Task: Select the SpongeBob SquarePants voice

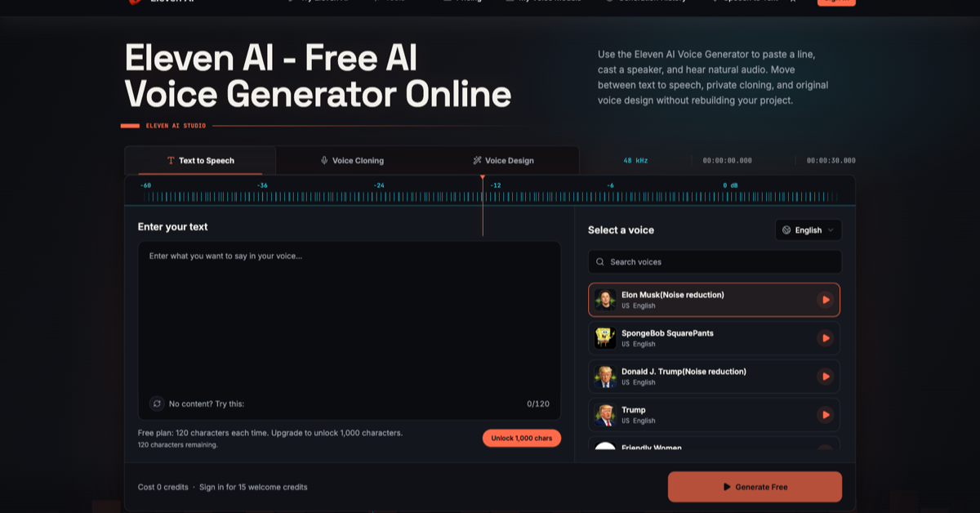Action: [714, 338]
